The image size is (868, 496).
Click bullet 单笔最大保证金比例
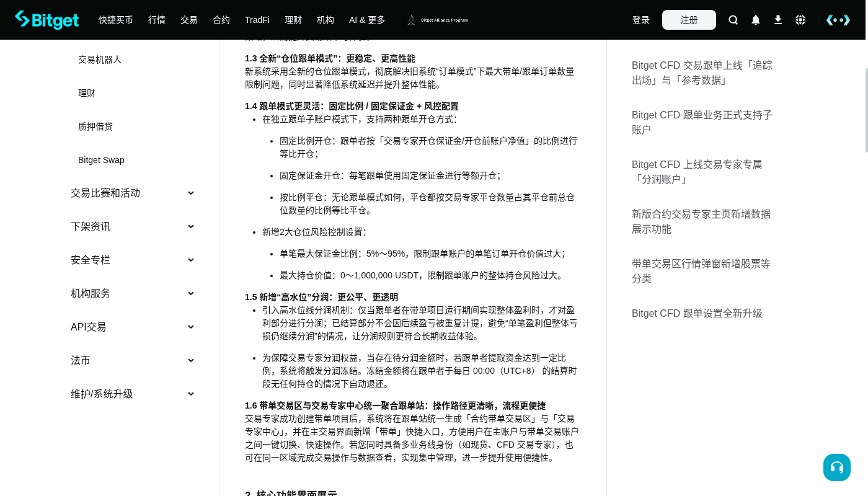pyautogui.click(x=423, y=254)
